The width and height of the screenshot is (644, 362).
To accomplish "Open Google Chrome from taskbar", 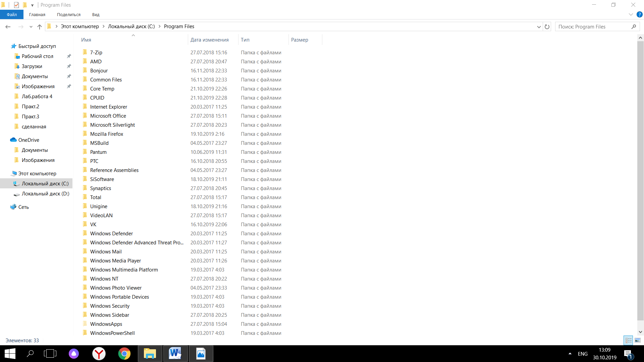I will [x=124, y=354].
